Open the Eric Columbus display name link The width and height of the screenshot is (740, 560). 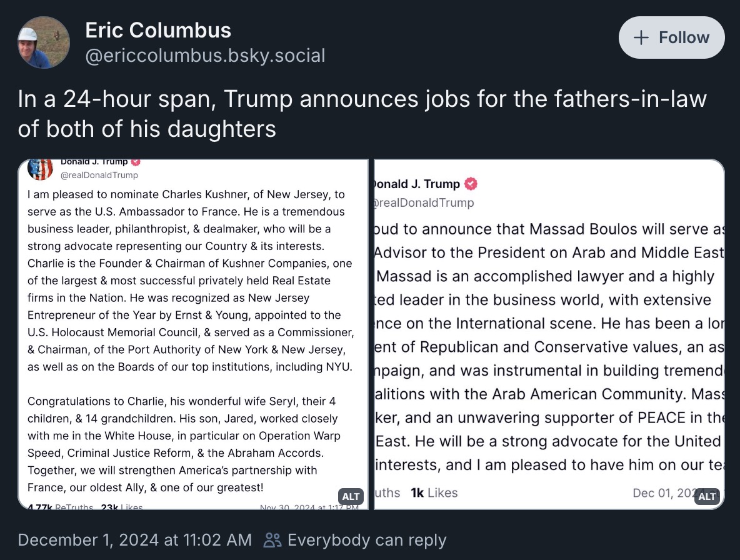158,30
